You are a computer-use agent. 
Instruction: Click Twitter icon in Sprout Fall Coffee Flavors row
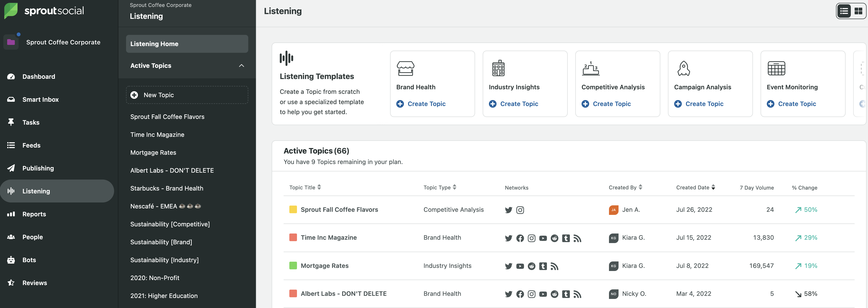tap(508, 210)
